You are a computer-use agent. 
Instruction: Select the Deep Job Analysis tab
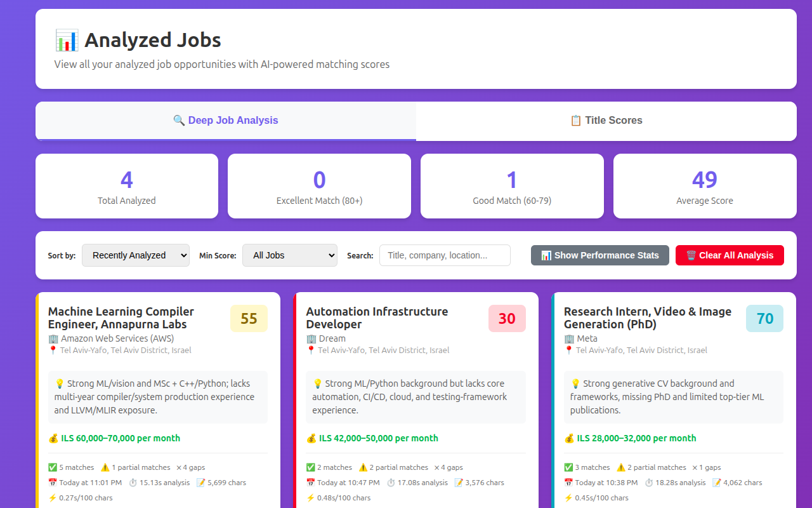click(226, 121)
